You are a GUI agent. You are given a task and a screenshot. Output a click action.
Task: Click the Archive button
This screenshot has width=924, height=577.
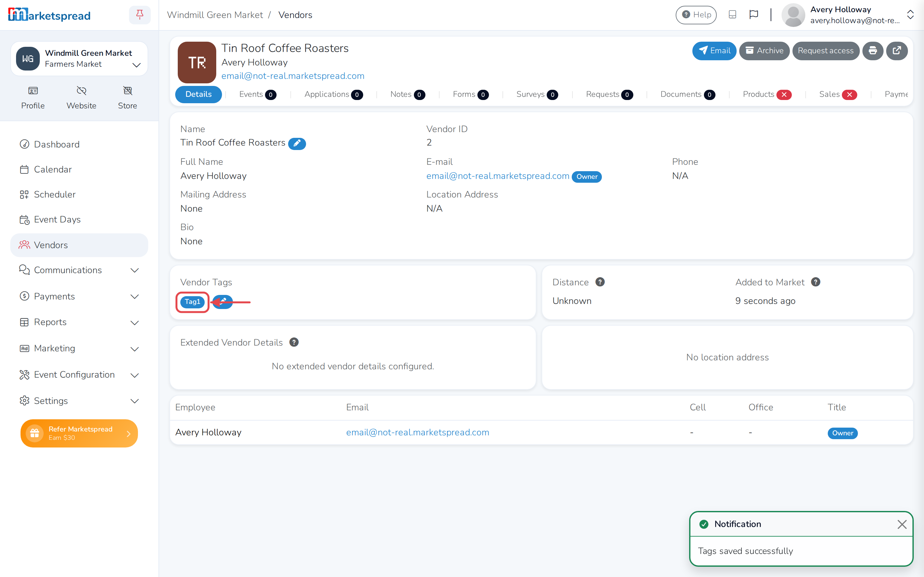click(x=765, y=51)
